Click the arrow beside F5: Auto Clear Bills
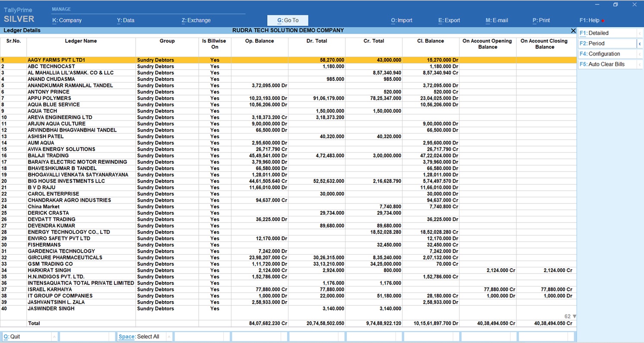The width and height of the screenshot is (644, 343). click(640, 64)
